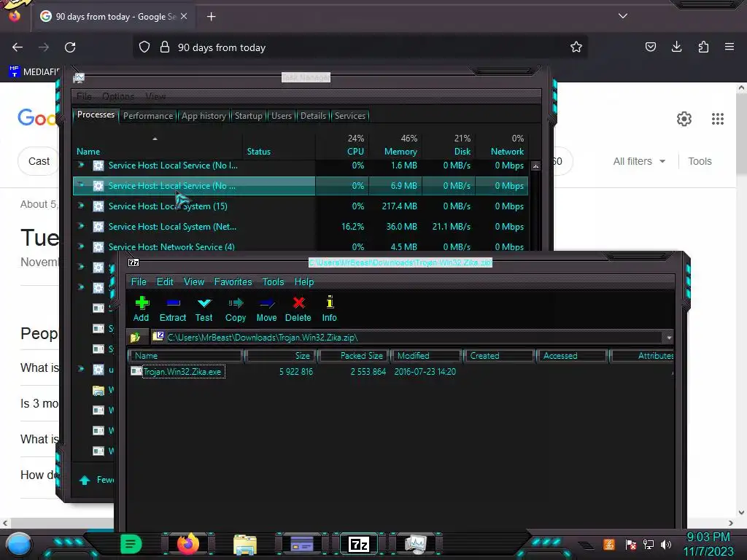Open Google settings gear icon
This screenshot has height=560, width=747.
[x=684, y=119]
